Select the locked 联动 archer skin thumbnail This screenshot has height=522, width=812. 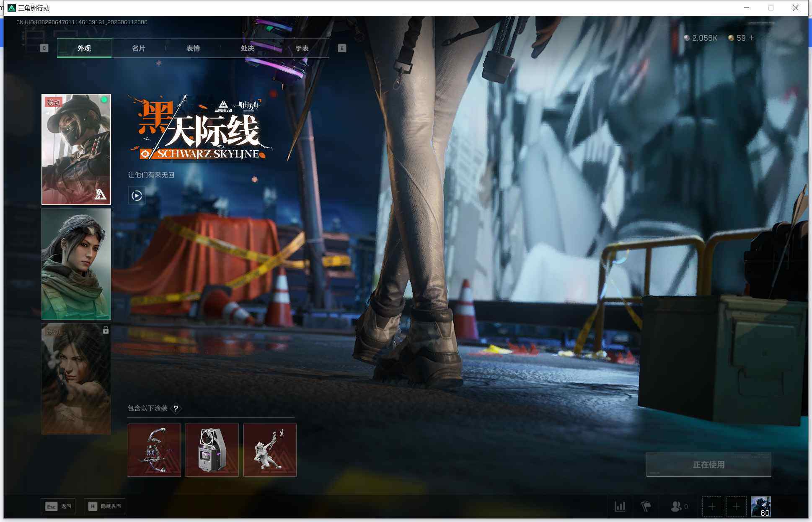[x=76, y=379]
